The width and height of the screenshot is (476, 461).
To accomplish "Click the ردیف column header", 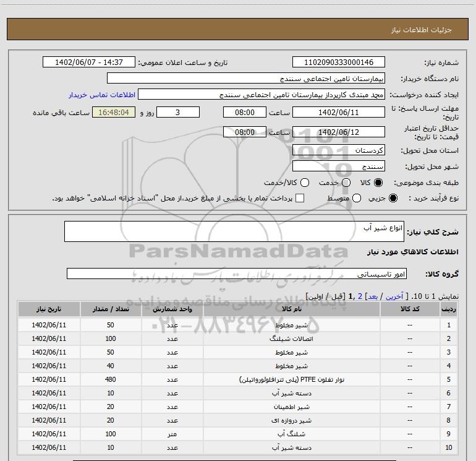I will pyautogui.click(x=449, y=309).
